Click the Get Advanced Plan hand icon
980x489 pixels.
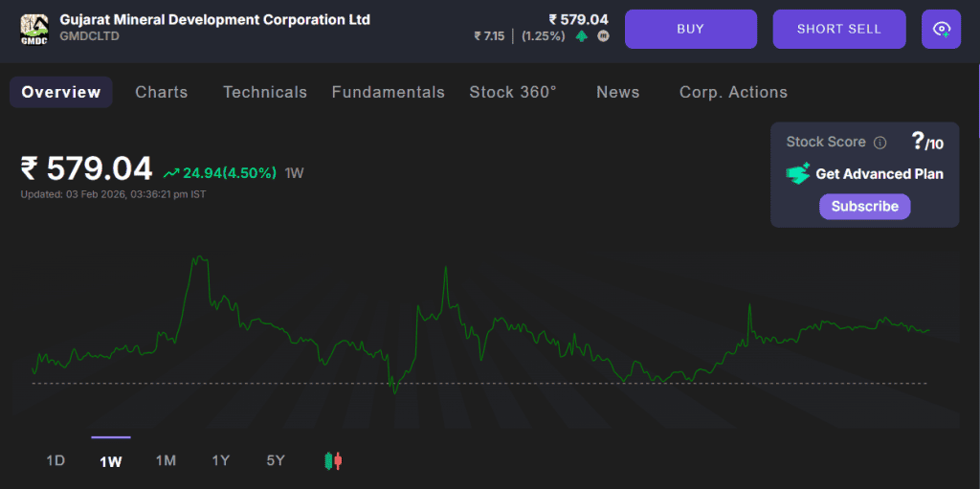point(798,173)
